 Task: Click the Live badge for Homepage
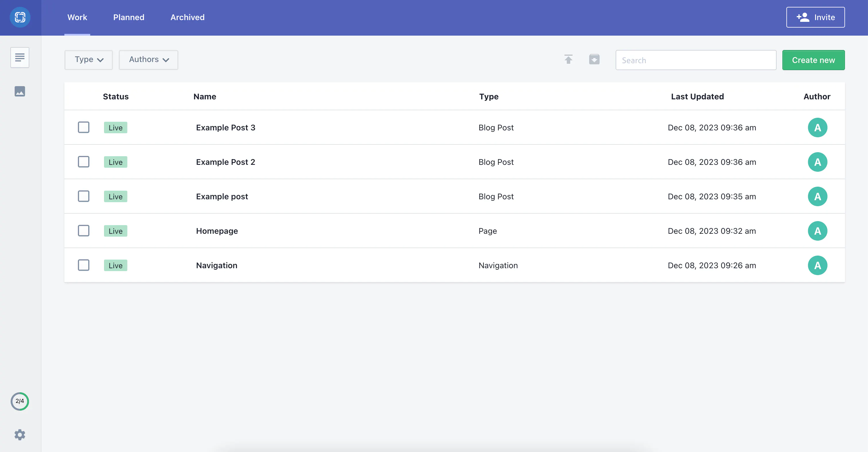tap(116, 231)
